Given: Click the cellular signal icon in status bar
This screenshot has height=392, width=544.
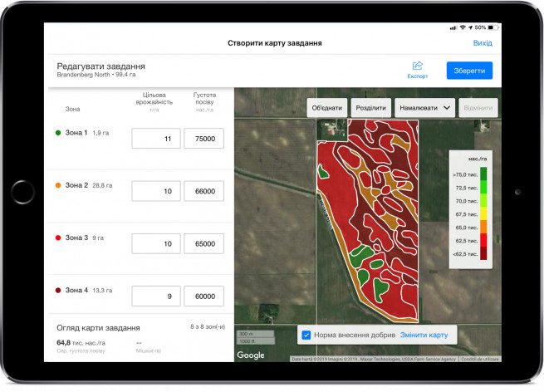Looking at the screenshot, I should [x=453, y=27].
